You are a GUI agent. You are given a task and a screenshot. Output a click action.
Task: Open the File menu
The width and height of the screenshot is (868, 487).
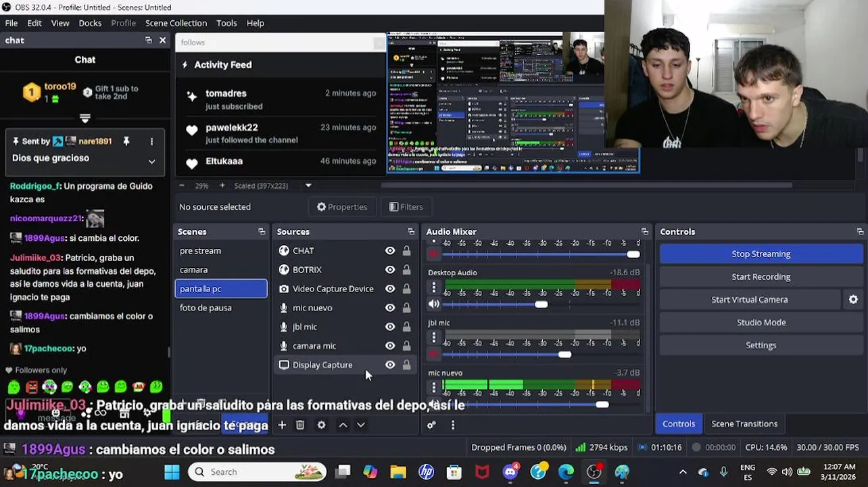[11, 23]
